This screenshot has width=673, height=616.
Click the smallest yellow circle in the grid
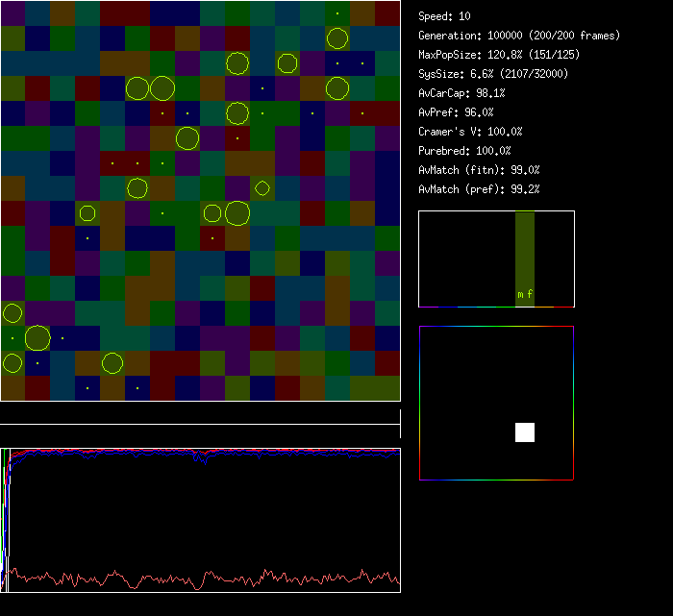pos(262,188)
